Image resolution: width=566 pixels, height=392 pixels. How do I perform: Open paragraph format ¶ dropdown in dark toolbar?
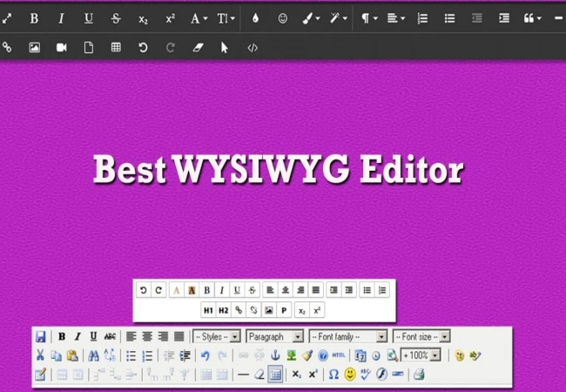point(369,18)
